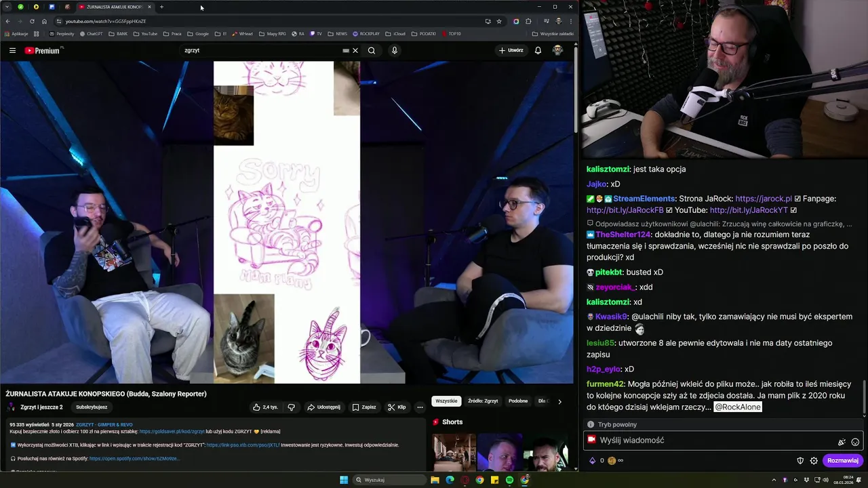Open the YouTube account avatar menu

coord(557,50)
